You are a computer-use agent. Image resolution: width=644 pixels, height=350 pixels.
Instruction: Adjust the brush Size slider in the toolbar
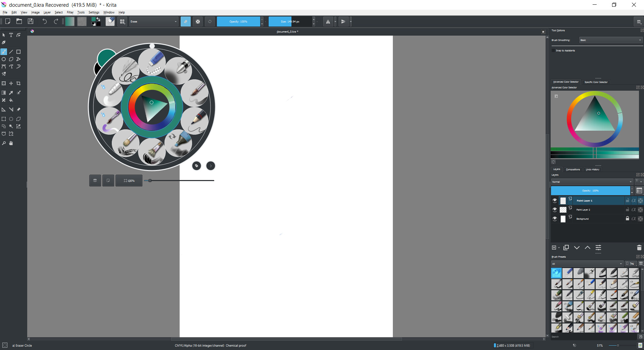click(x=290, y=21)
